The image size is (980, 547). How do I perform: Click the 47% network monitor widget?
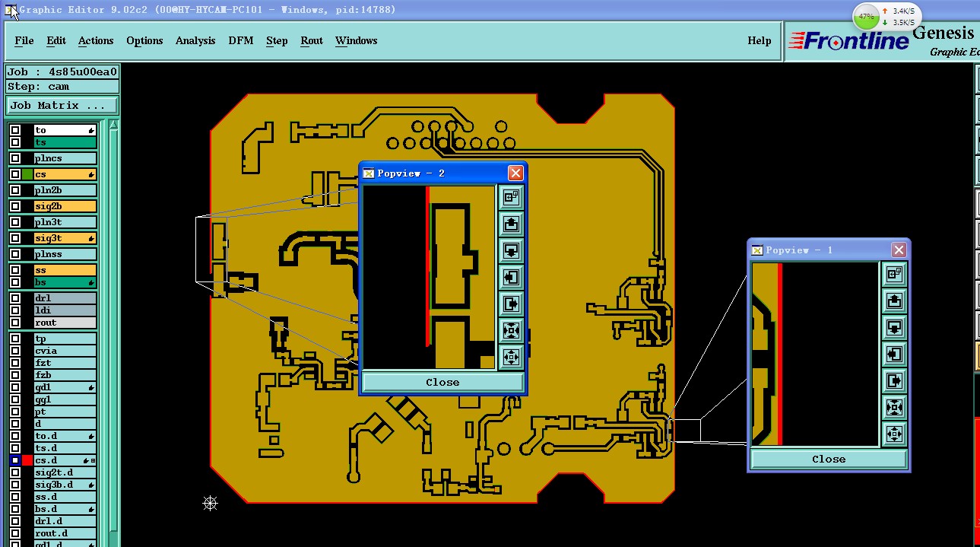(886, 16)
